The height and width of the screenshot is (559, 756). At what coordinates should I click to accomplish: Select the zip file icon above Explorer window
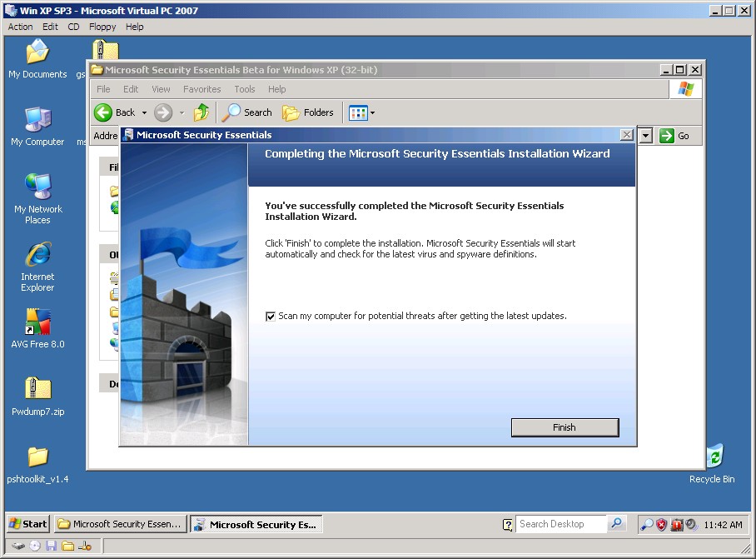pos(105,50)
